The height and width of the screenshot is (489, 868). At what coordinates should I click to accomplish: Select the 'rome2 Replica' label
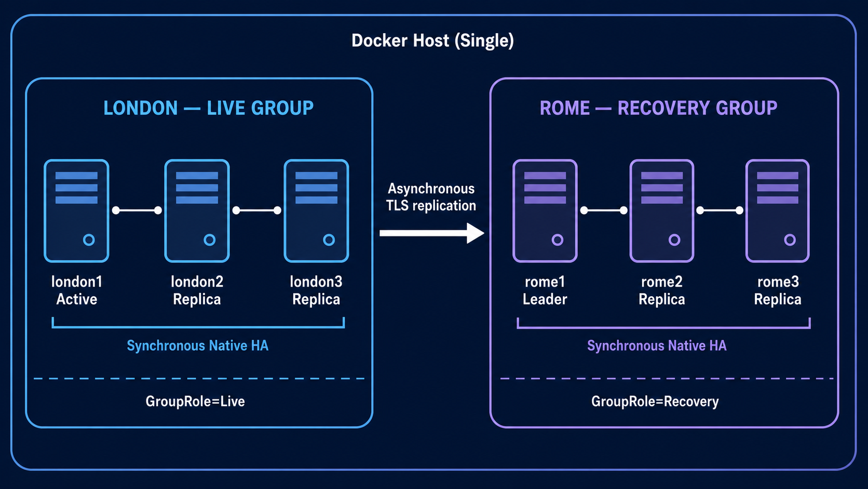[661, 290]
